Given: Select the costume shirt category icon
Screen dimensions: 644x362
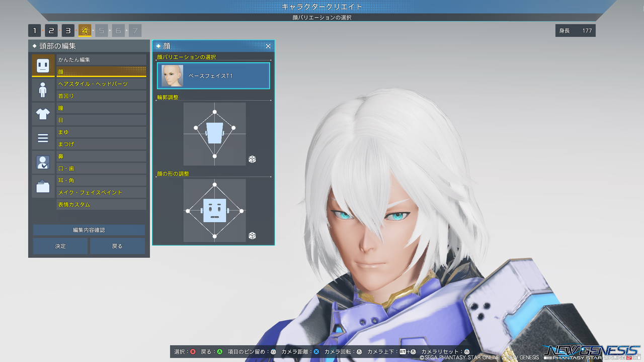Looking at the screenshot, I should pyautogui.click(x=43, y=114).
